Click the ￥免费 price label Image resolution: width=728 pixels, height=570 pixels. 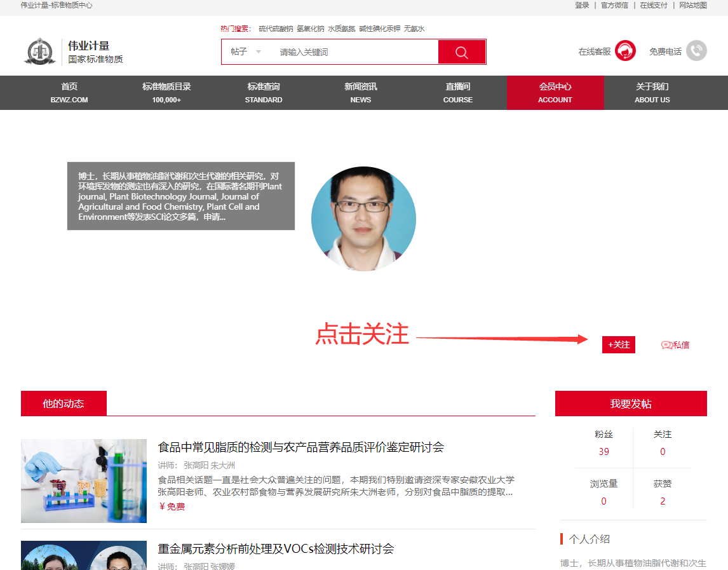(172, 506)
